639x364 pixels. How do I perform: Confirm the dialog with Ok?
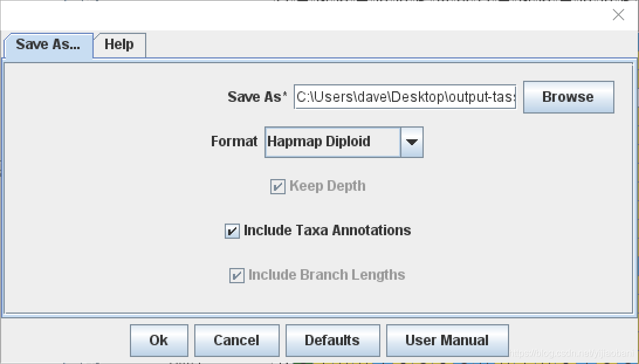click(159, 341)
